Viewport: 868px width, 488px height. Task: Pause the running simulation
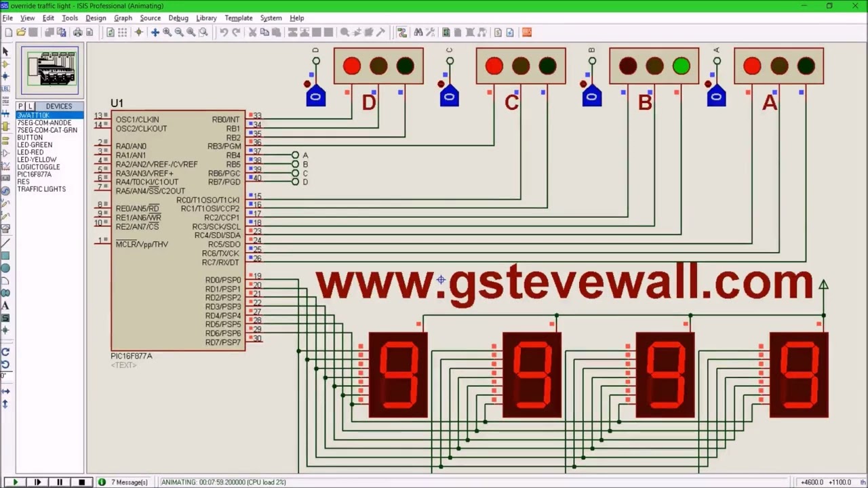tap(60, 482)
